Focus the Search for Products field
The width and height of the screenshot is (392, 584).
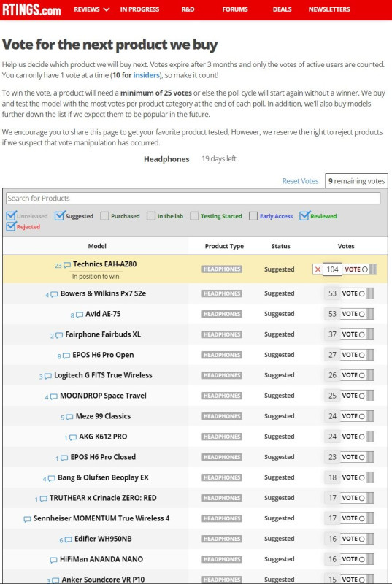tap(193, 198)
